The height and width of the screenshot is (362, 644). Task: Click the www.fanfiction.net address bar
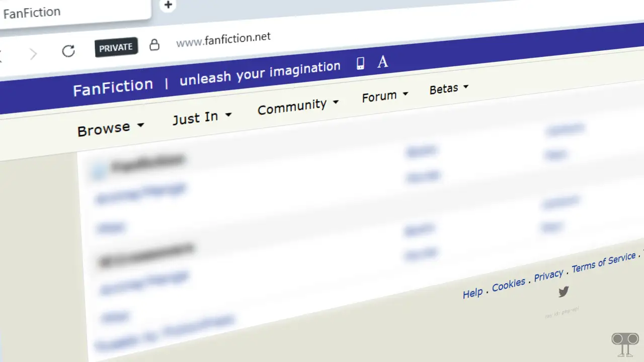[223, 40]
